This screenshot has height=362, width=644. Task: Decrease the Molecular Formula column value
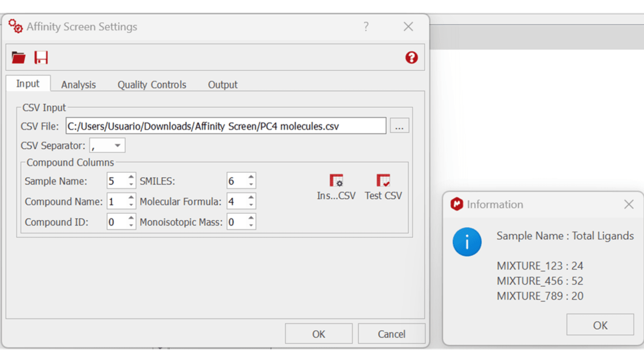click(x=251, y=205)
